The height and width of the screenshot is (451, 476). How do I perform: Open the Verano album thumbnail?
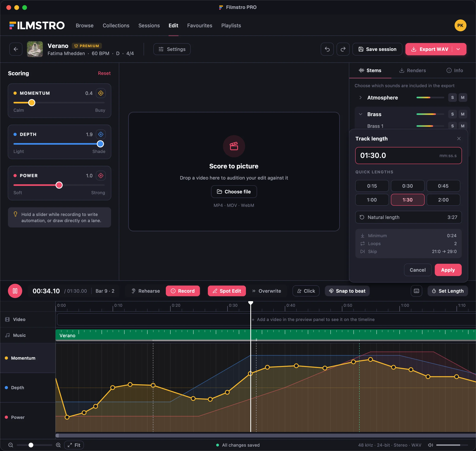point(35,49)
